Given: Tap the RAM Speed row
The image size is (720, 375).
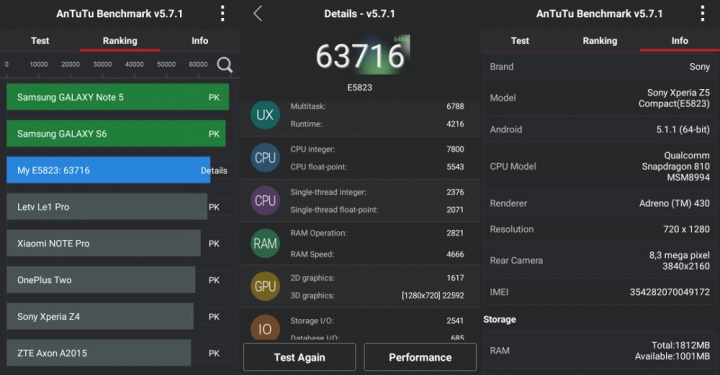Looking at the screenshot, I should [x=377, y=254].
